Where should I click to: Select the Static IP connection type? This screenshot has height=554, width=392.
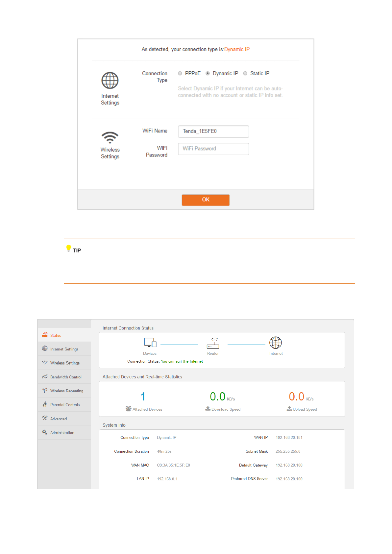click(x=245, y=73)
